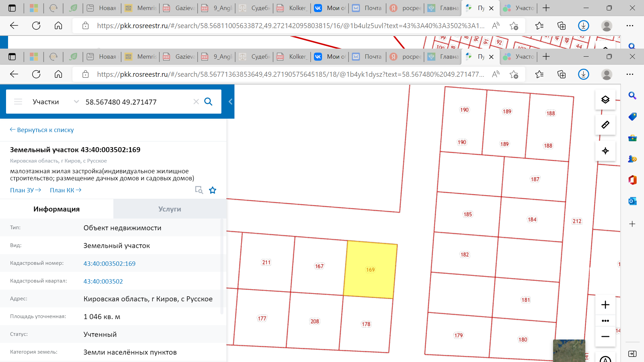The height and width of the screenshot is (362, 644).
Task: Click the satellite basemap thumbnail
Action: (569, 350)
